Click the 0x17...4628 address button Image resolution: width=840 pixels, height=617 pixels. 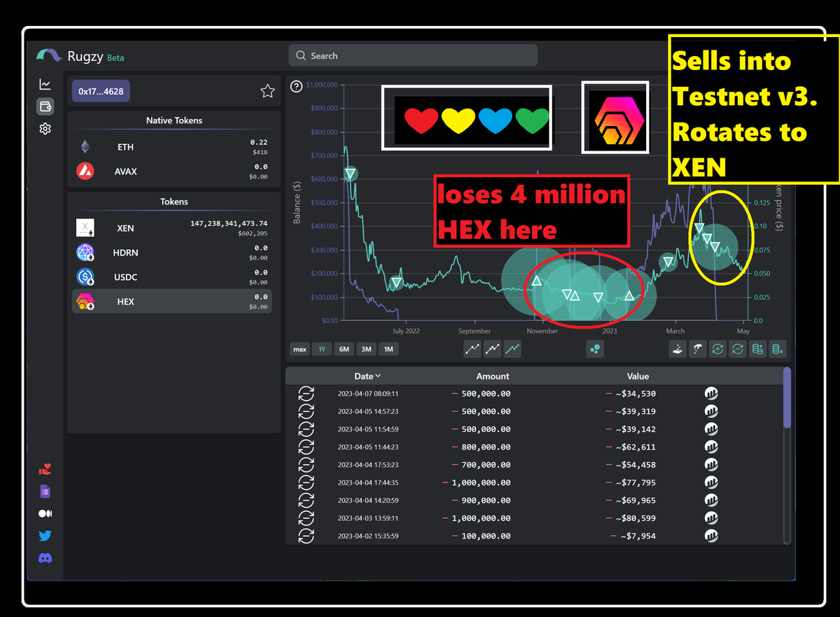click(101, 91)
